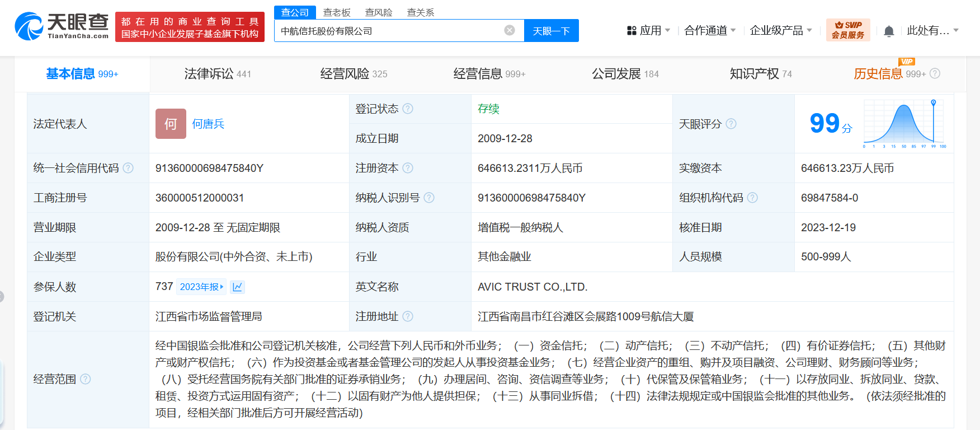Screen dimensions: 980x430
Task: Switch to the 历史信息 VIP tab
Action: point(889,74)
